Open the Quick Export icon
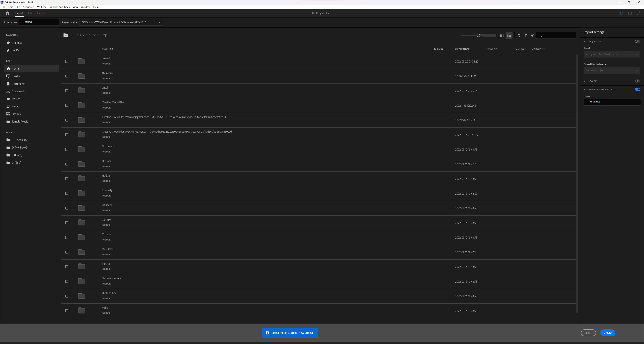 tap(630, 13)
